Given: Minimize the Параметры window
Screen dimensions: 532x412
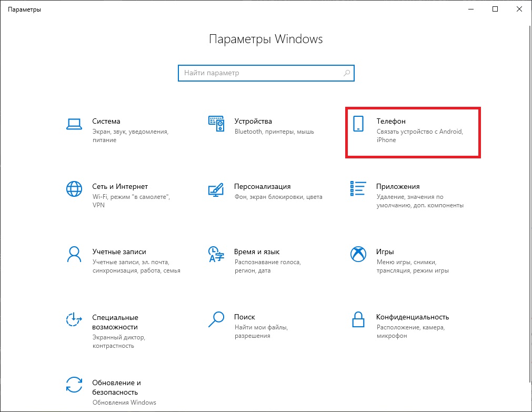Looking at the screenshot, I should pyautogui.click(x=471, y=9).
